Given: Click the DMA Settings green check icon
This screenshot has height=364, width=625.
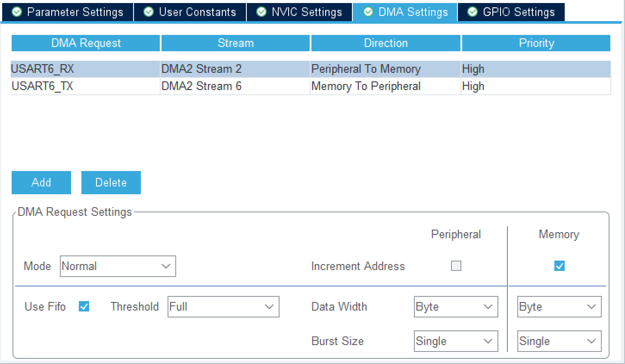Looking at the screenshot, I should coord(368,12).
